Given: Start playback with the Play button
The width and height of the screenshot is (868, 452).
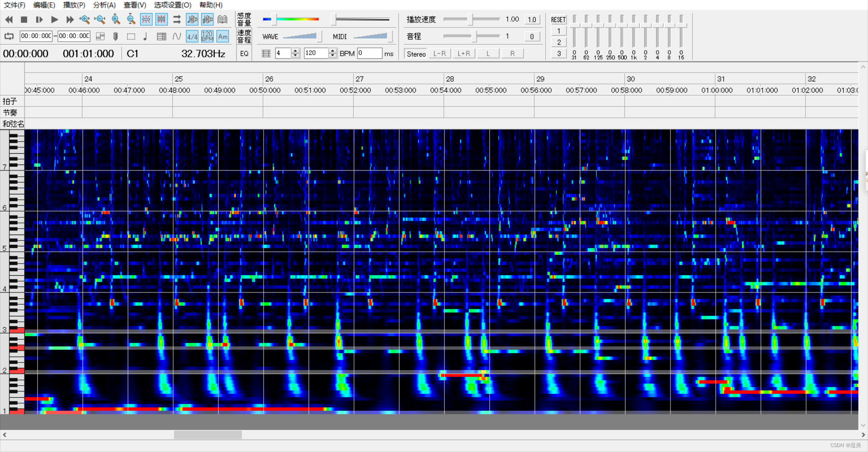Looking at the screenshot, I should click(x=54, y=19).
